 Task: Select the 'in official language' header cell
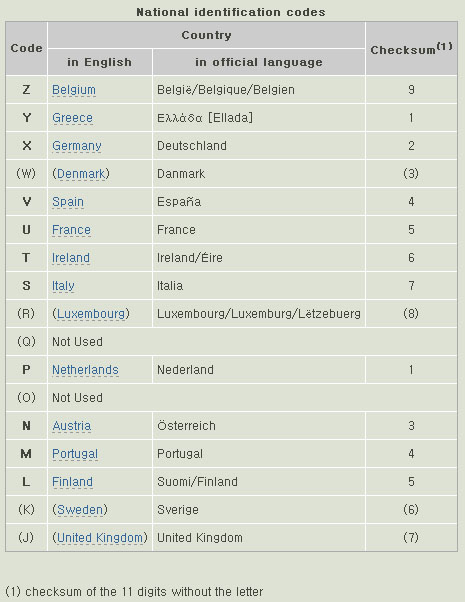[259, 62]
